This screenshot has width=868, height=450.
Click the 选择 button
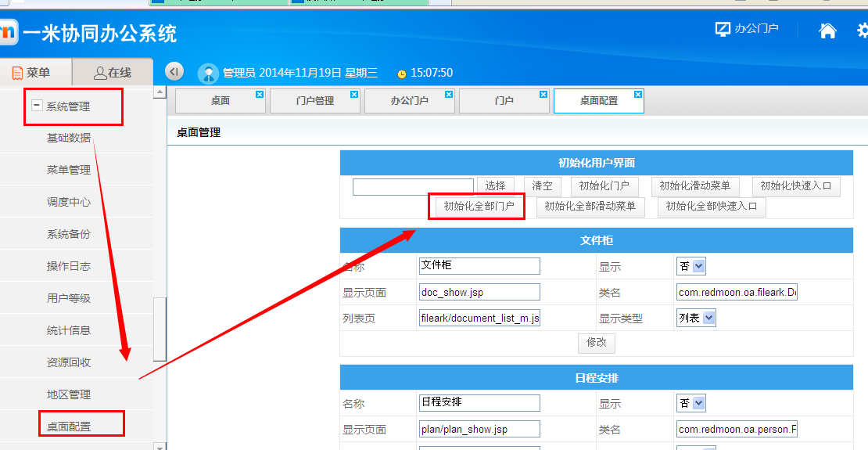[x=496, y=187]
